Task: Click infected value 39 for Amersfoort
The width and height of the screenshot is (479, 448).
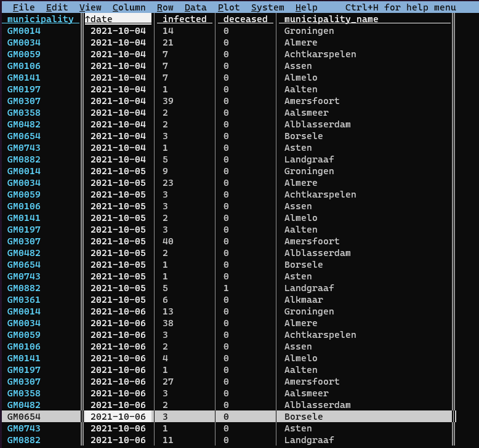Action: [168, 101]
